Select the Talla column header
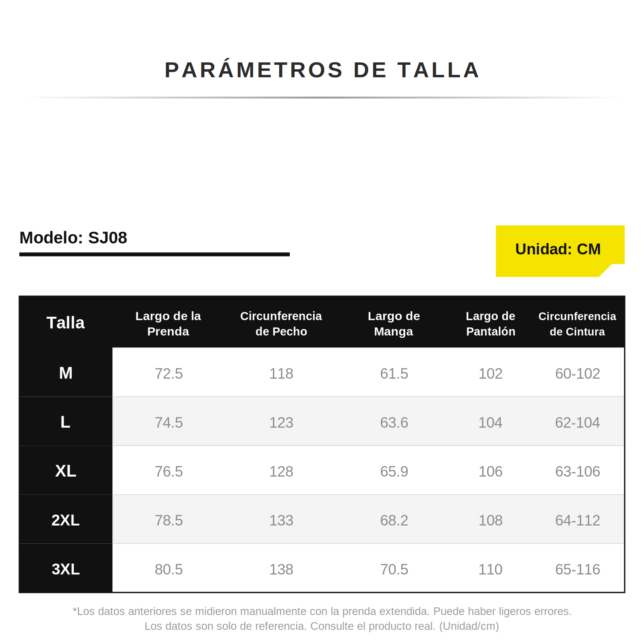Image resolution: width=644 pixels, height=644 pixels. click(66, 323)
